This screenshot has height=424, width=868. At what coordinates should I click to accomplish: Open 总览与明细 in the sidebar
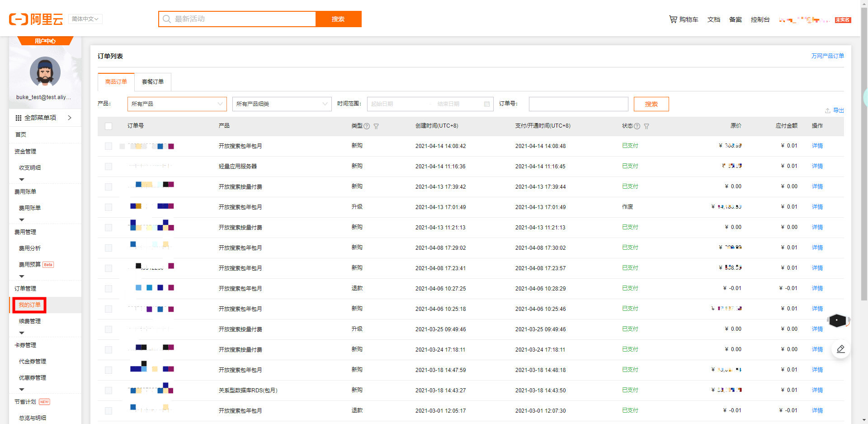(33, 418)
